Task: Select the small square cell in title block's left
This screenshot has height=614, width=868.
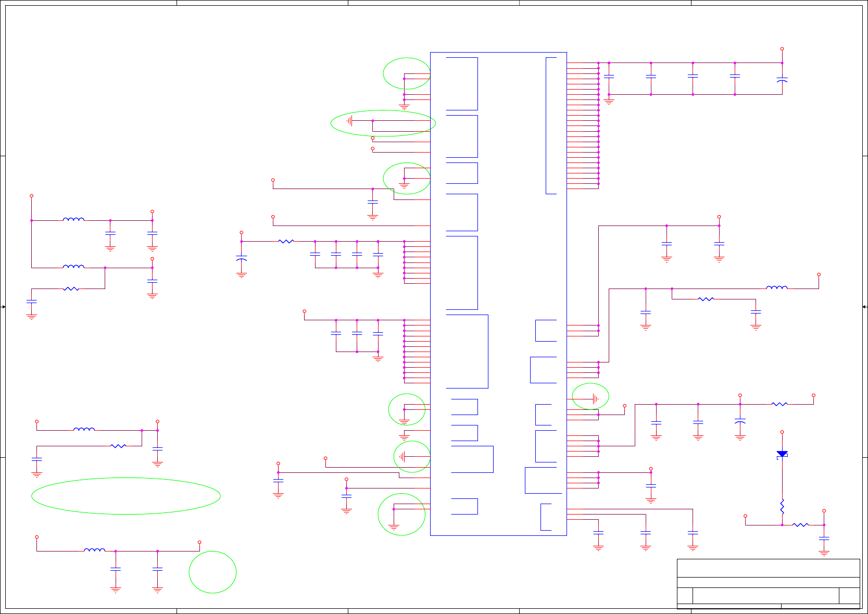Action: [x=685, y=596]
